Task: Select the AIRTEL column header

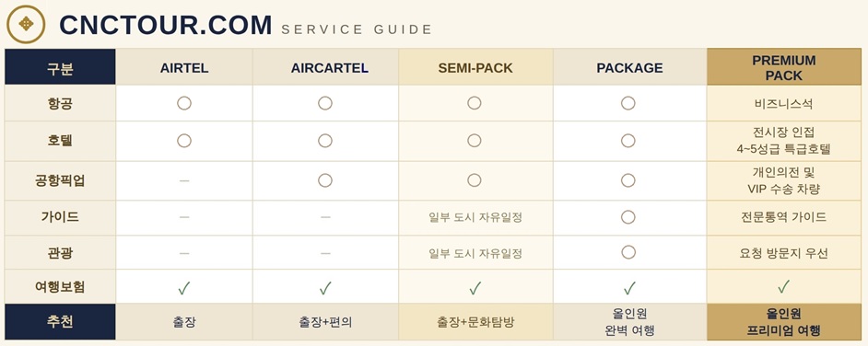Action: (184, 67)
